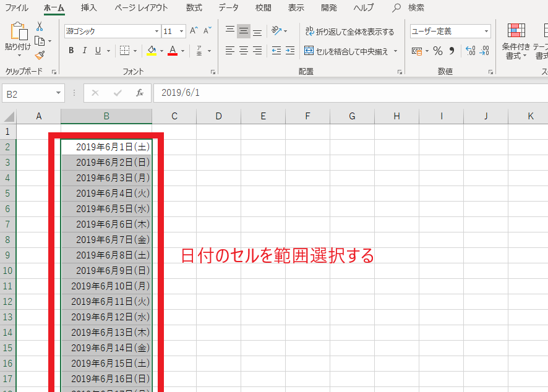548x392 pixels.
Task: Open fill color dropdown arrow
Action: (161, 51)
